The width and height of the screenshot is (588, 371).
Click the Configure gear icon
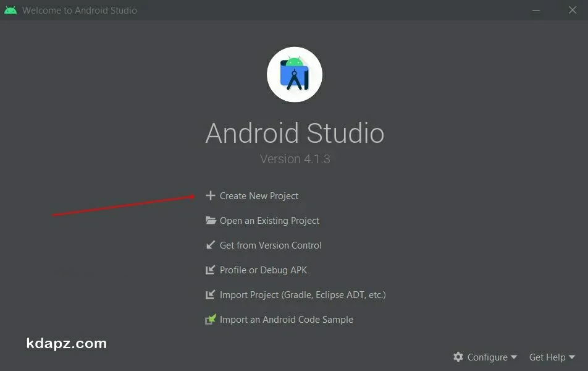458,357
